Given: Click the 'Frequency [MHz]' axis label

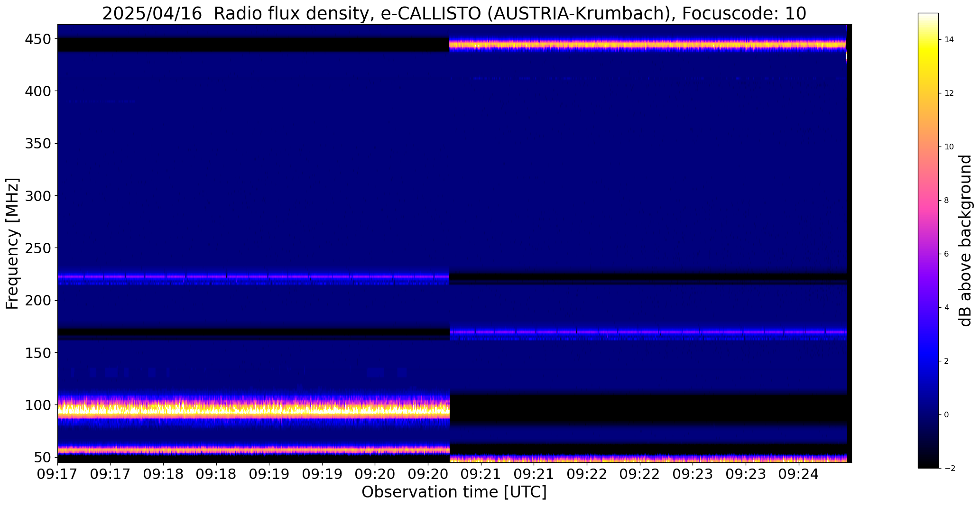Looking at the screenshot, I should [12, 243].
